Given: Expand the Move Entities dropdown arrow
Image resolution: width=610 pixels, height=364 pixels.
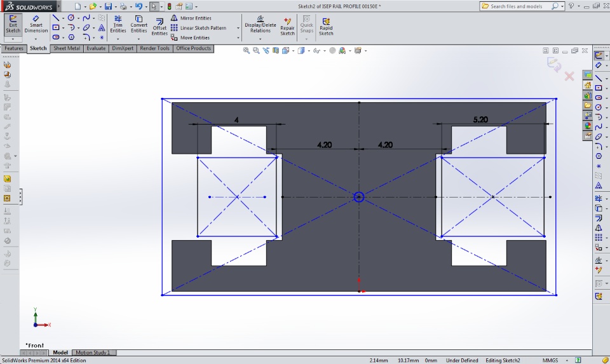Looking at the screenshot, I should pos(238,37).
